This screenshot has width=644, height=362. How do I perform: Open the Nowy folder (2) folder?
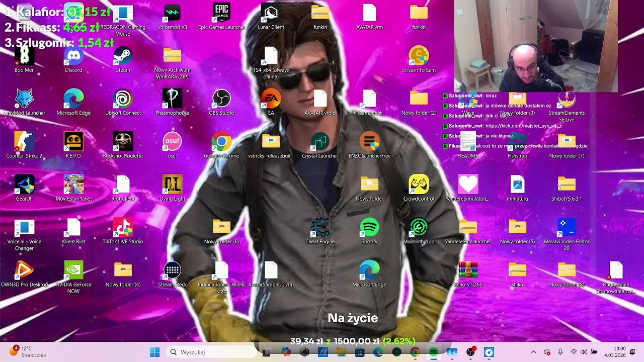(419, 103)
